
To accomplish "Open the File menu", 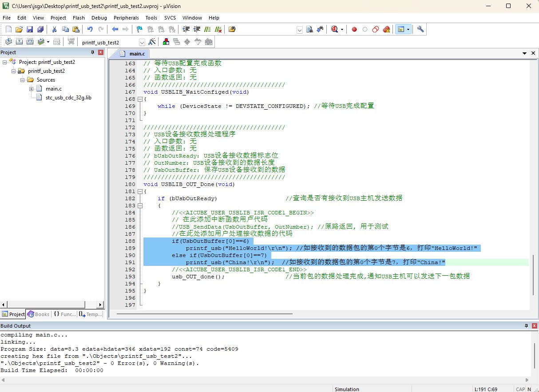I will tap(7, 18).
